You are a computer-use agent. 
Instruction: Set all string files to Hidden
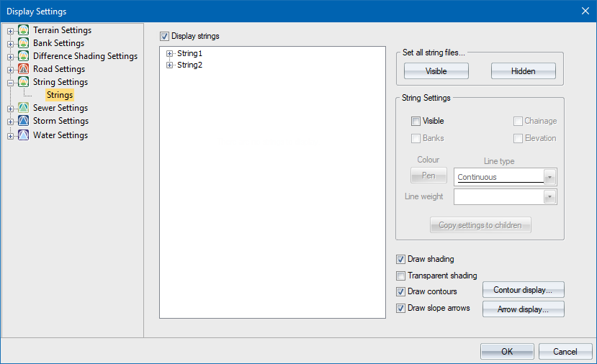[523, 71]
